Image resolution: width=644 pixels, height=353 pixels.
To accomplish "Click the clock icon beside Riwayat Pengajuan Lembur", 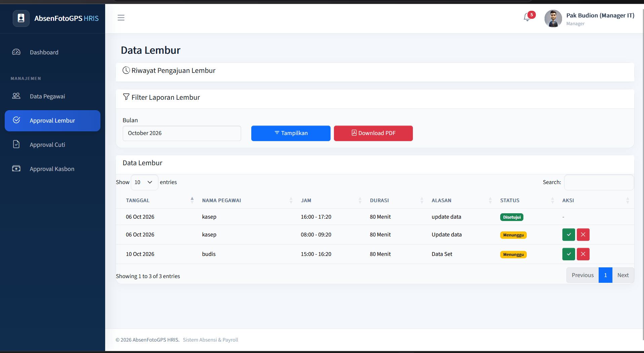I will (x=126, y=70).
